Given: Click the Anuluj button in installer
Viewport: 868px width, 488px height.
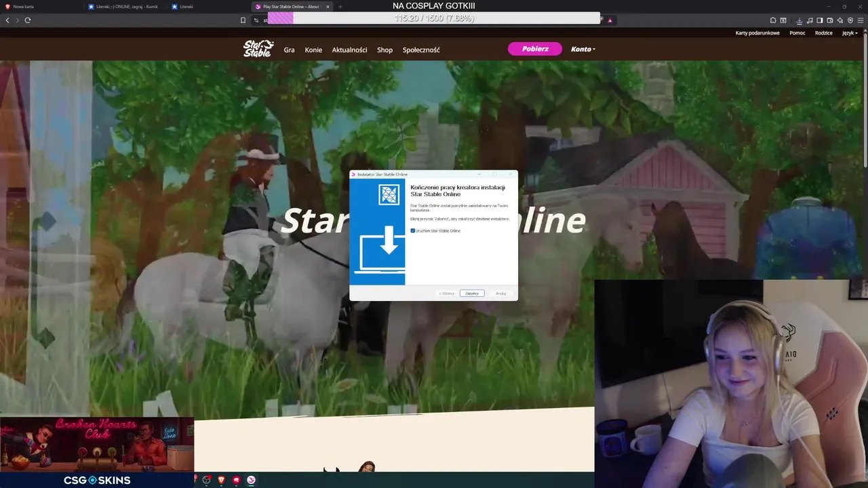Looking at the screenshot, I should point(500,293).
